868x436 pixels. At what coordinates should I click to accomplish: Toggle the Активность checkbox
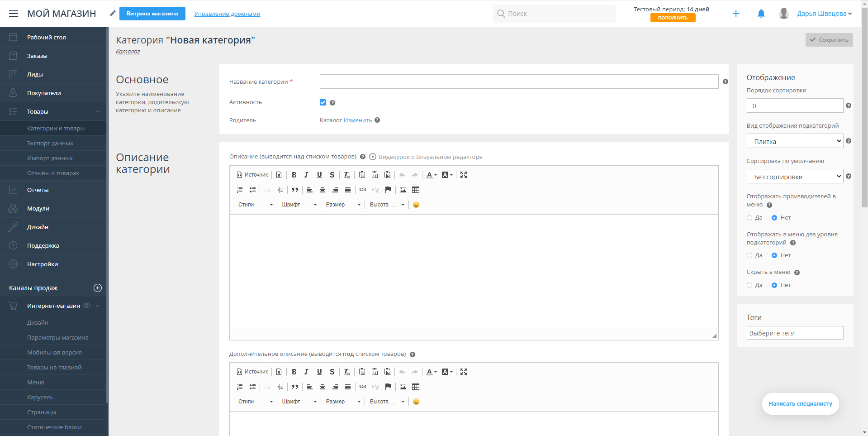pyautogui.click(x=323, y=102)
